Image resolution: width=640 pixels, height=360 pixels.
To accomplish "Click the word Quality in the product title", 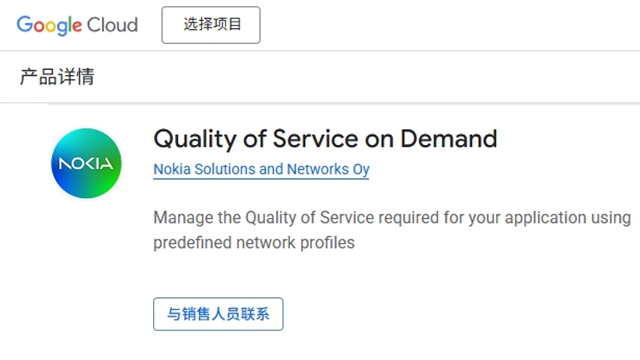I will tap(195, 139).
